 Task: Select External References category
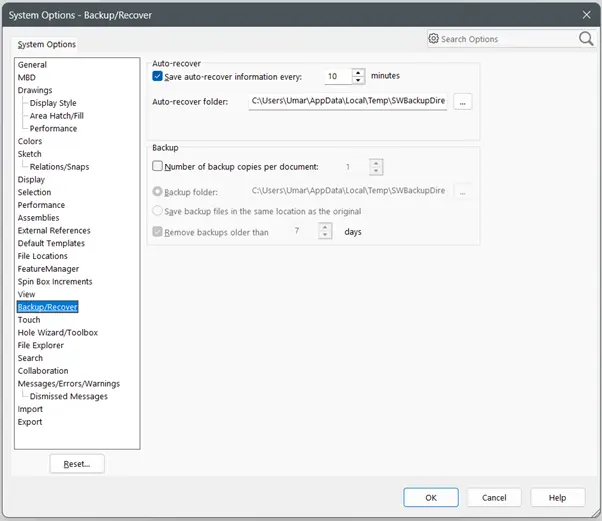[x=54, y=230]
